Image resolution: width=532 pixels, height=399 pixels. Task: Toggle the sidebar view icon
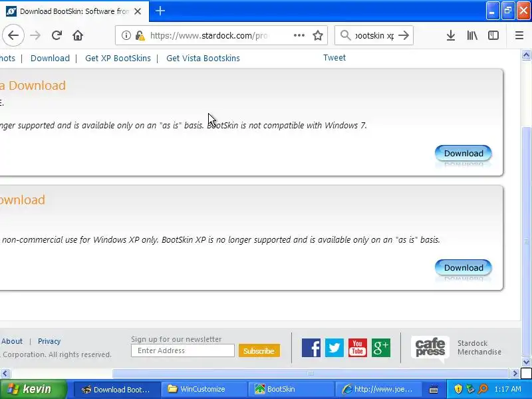[x=493, y=35]
